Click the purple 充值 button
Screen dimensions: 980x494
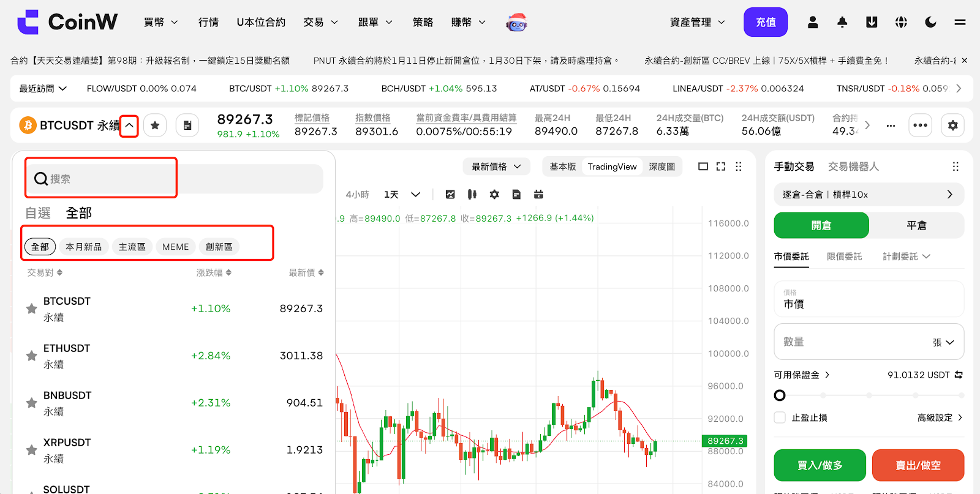pyautogui.click(x=765, y=23)
